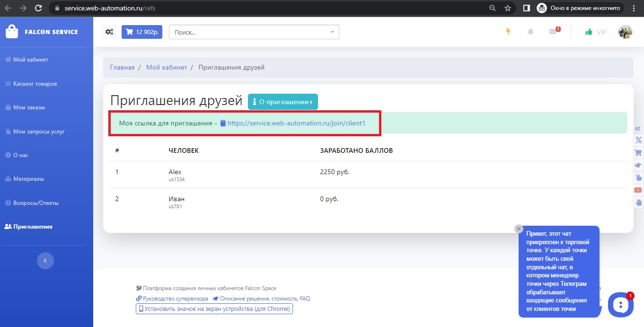Click the YouTube icon in right sidebar
Screen dimensions: 644x327
coord(638,190)
